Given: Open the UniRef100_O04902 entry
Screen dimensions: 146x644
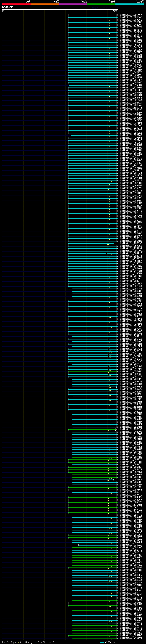Looking at the screenshot, I should coord(131,590).
